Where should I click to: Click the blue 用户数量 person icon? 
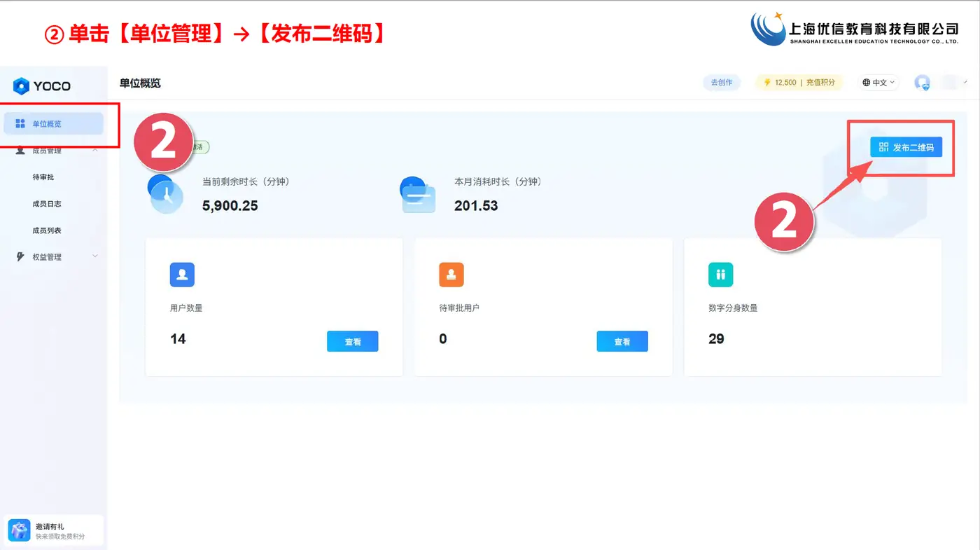(182, 275)
